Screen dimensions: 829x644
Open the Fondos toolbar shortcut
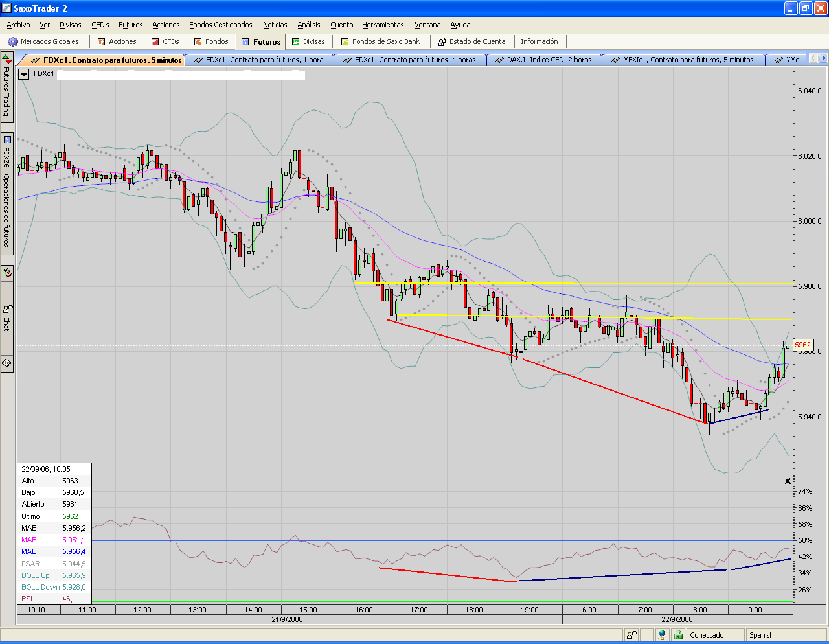[211, 41]
